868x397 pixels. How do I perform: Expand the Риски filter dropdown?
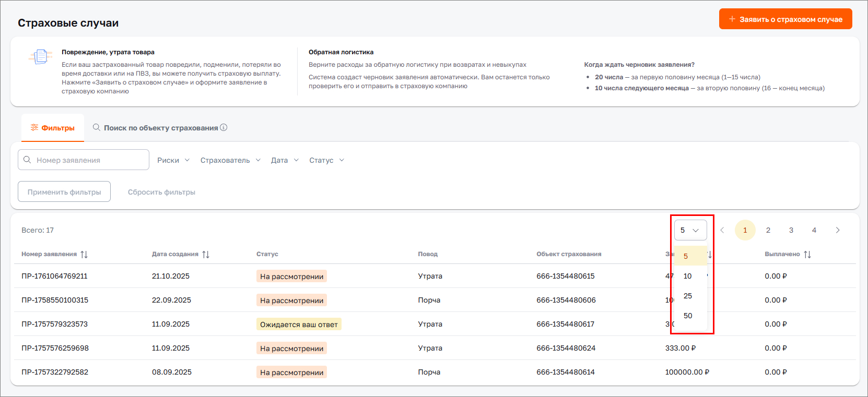point(173,160)
